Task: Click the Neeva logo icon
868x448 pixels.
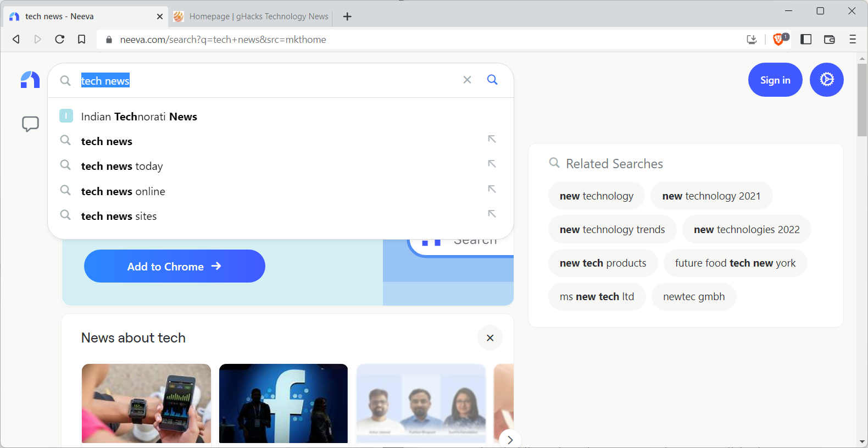Action: 30,80
